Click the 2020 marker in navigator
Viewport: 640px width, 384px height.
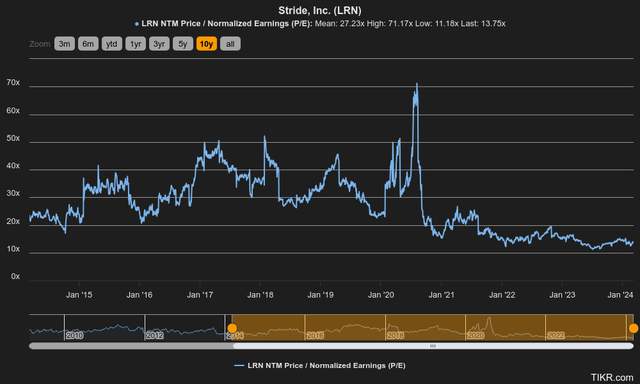tap(476, 335)
